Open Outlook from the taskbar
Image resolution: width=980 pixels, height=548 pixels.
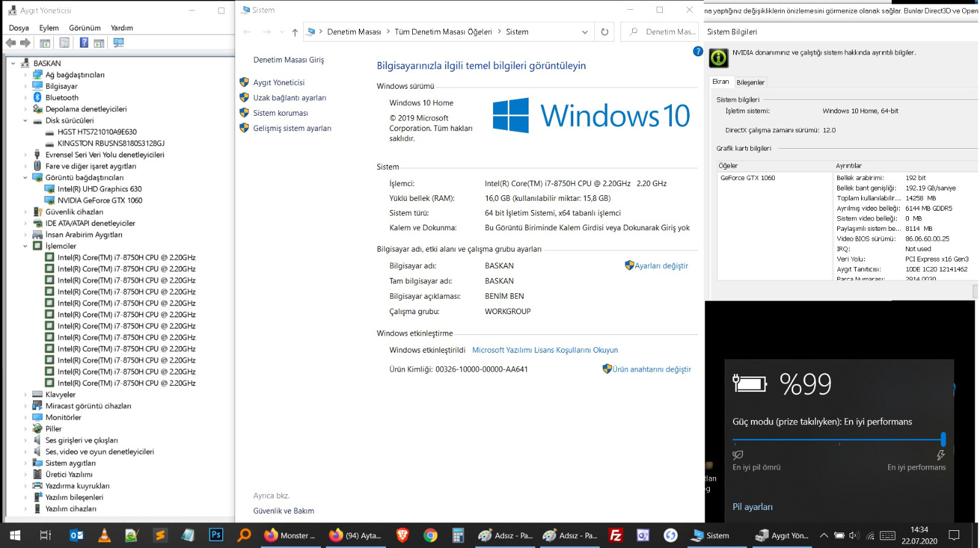(x=76, y=535)
